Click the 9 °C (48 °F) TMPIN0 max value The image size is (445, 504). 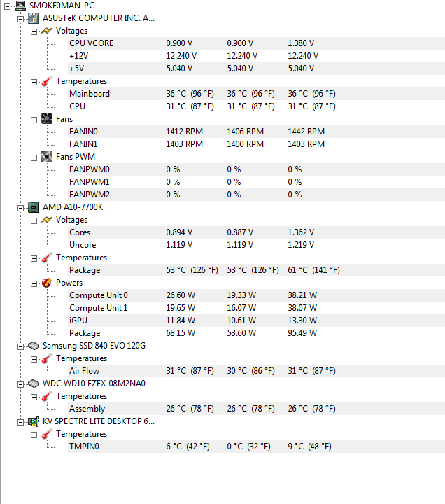click(x=310, y=447)
